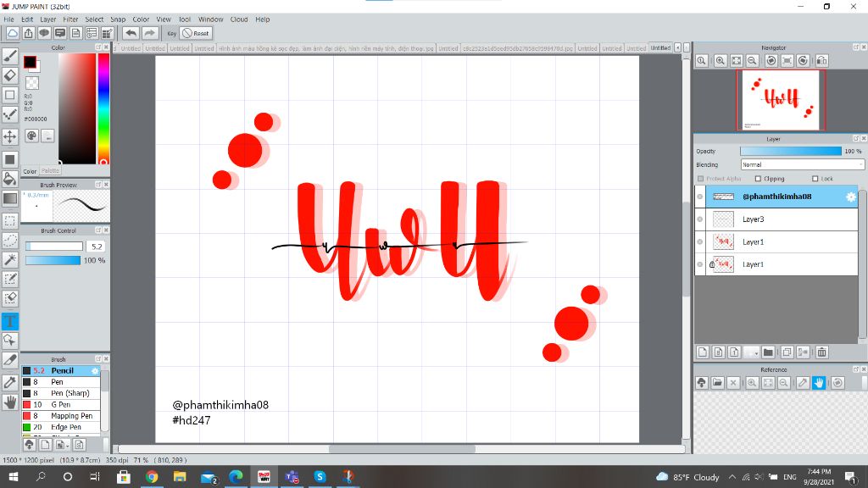
Task: Open Windows Start menu
Action: pos(14,476)
